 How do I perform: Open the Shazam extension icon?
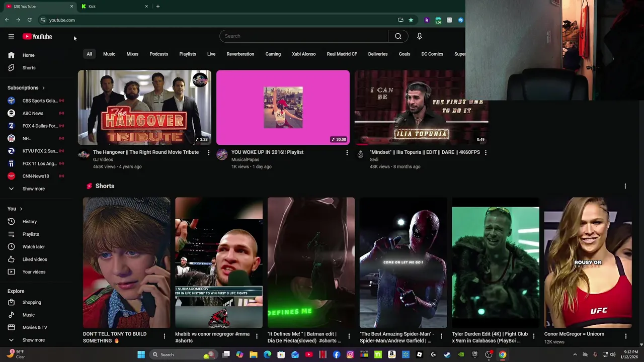click(x=460, y=20)
